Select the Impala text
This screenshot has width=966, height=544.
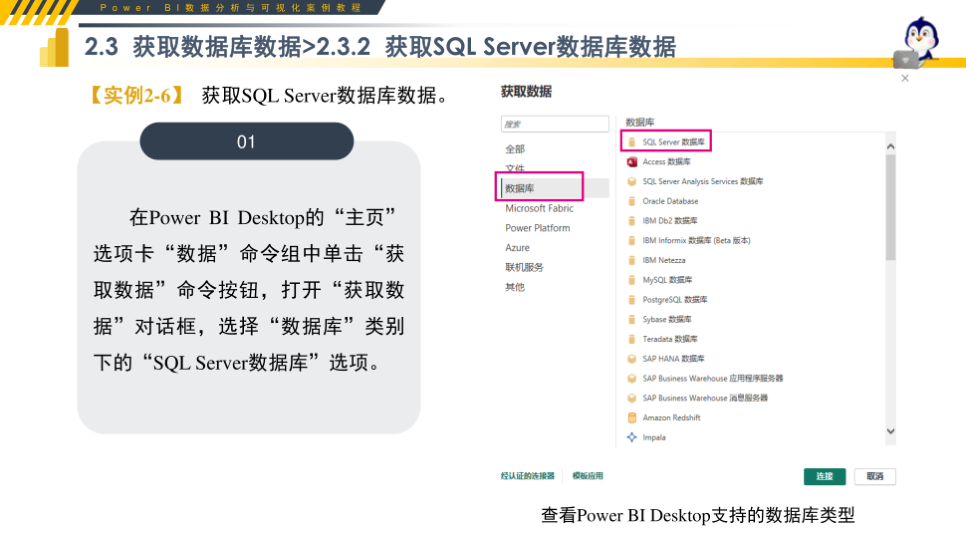coord(654,437)
